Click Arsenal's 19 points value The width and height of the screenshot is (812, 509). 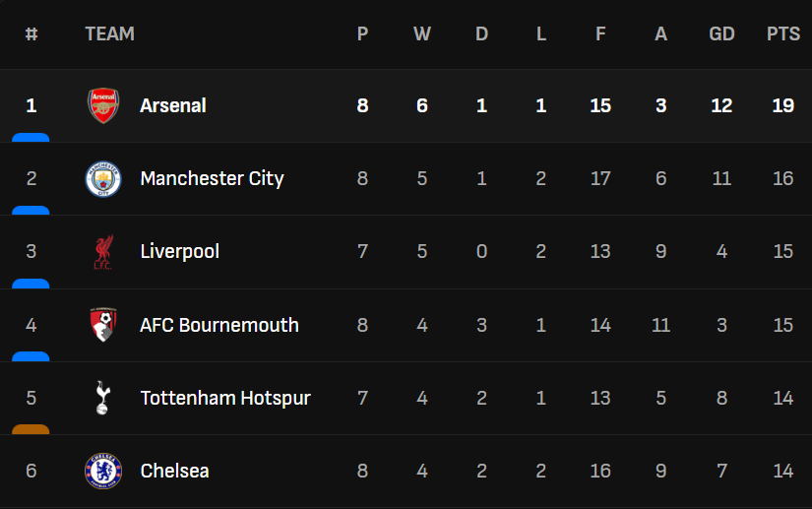(x=783, y=105)
